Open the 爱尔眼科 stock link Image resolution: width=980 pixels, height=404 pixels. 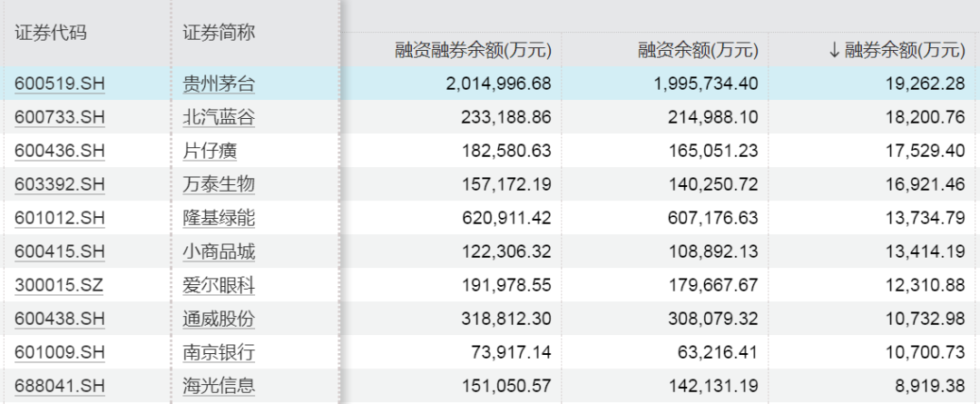click(219, 286)
